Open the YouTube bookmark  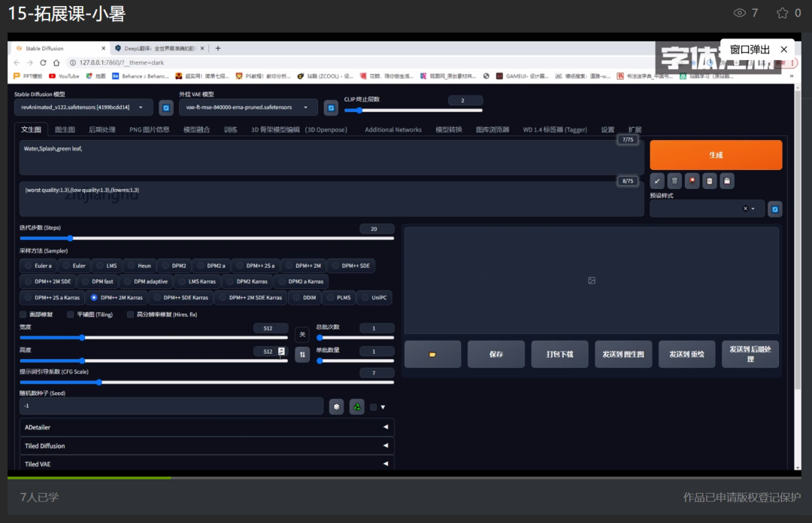tap(64, 76)
